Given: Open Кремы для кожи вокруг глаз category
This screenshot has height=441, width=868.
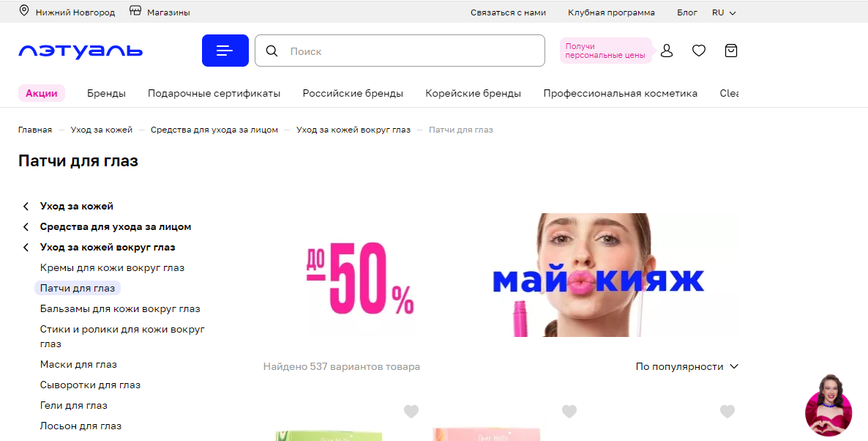Looking at the screenshot, I should pyautogui.click(x=112, y=267).
